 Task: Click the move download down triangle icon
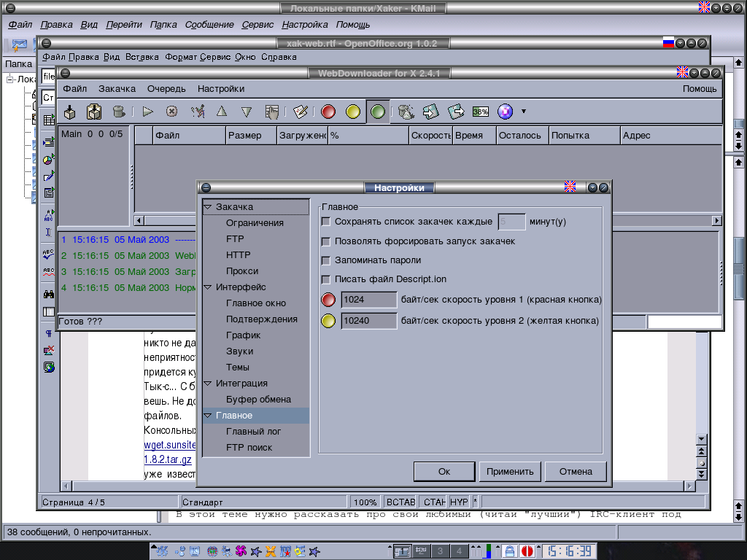coord(247,112)
